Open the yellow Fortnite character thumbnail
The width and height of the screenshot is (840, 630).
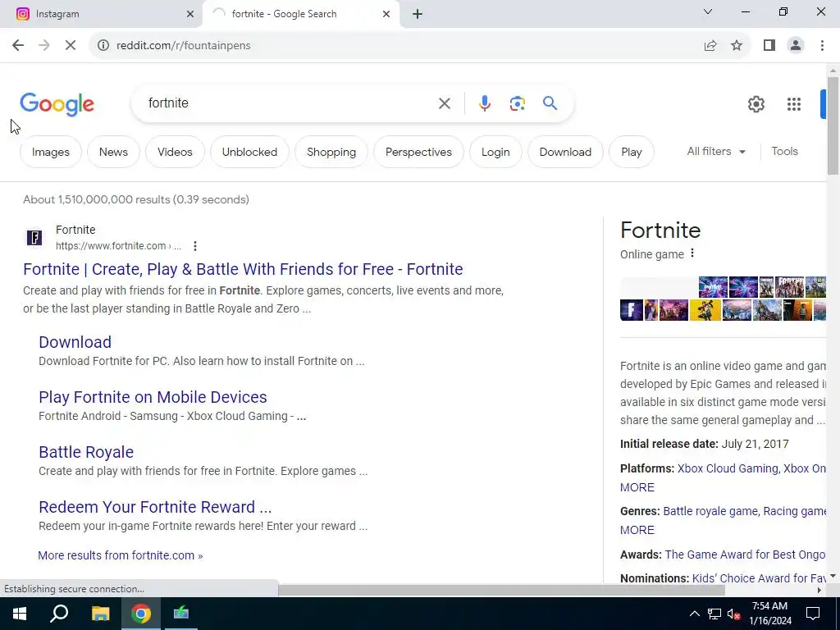[x=705, y=310]
